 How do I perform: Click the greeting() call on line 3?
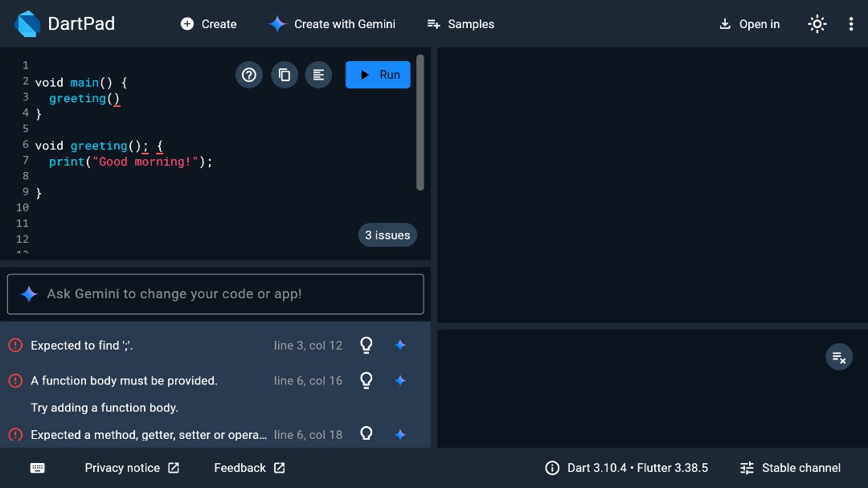(84, 98)
